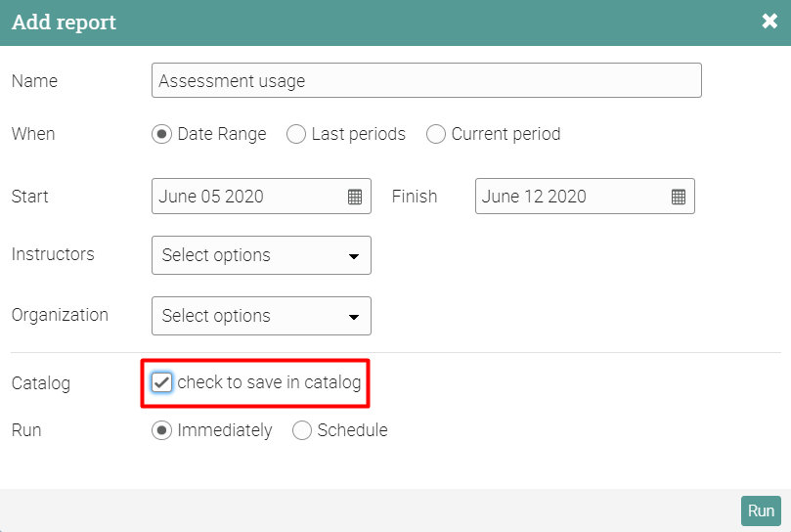Click the 'Schedule' label text
Viewport: 791px width, 532px height.
click(352, 430)
